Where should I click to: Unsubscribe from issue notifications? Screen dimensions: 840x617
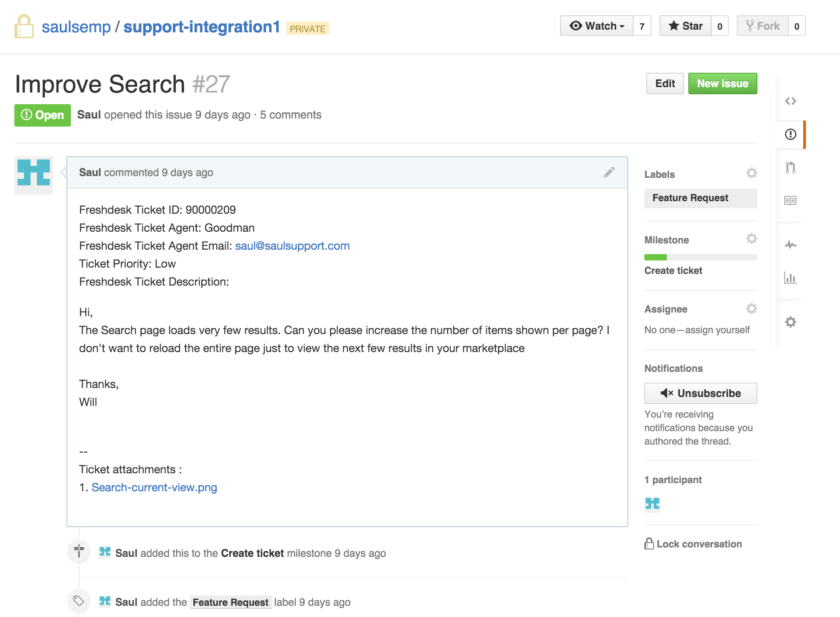(x=700, y=393)
